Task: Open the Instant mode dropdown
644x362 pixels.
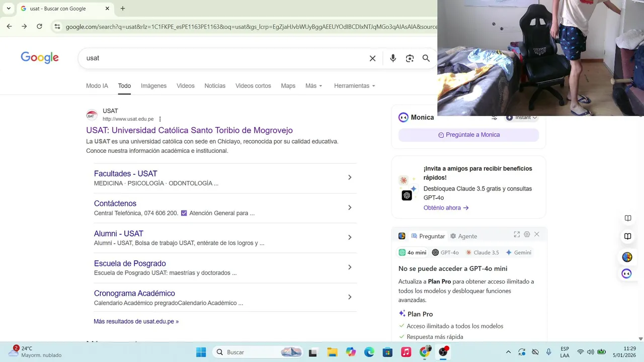Action: coord(522,118)
